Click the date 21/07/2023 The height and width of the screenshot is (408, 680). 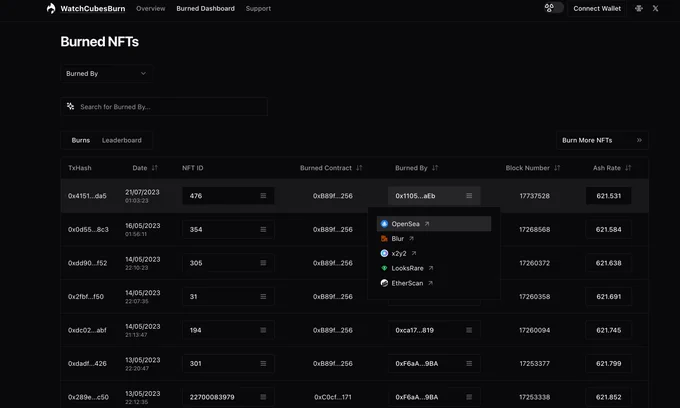[142, 192]
